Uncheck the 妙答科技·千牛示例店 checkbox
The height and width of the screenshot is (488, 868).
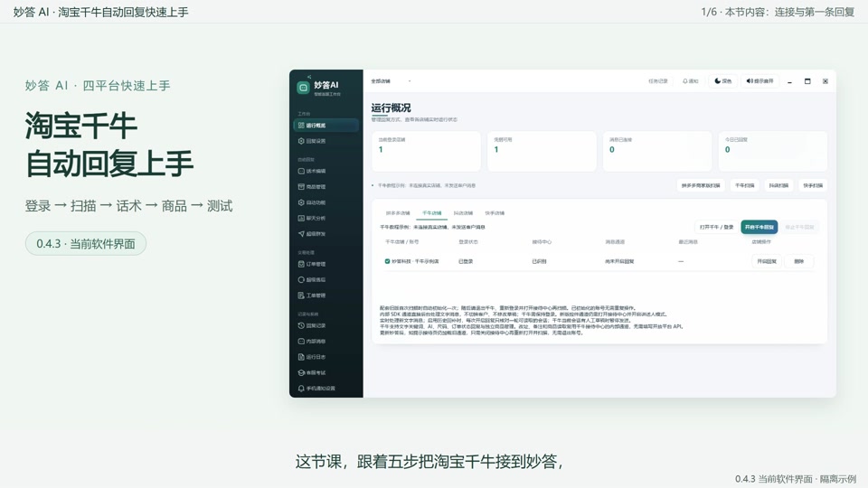tap(387, 261)
